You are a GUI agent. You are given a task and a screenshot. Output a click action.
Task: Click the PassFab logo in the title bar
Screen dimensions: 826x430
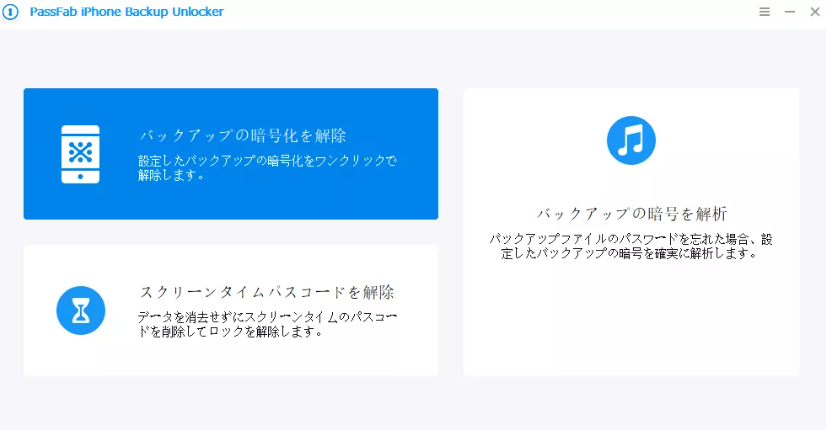[x=12, y=12]
